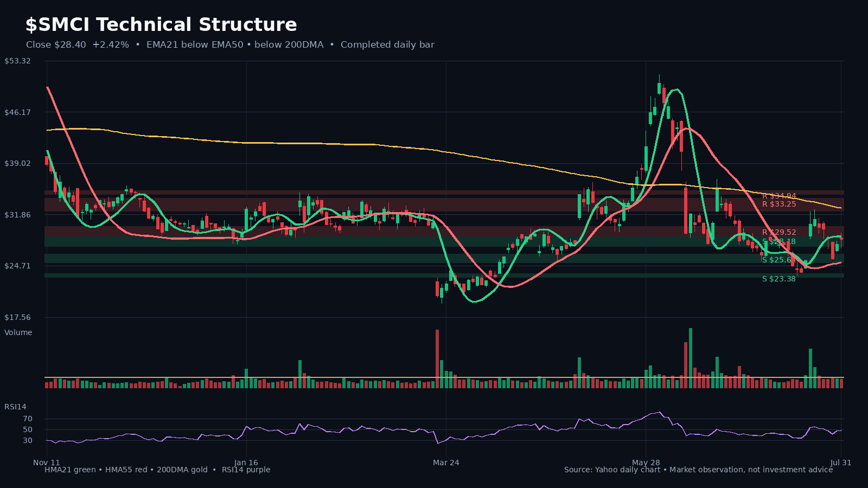
Task: Select the "Jul 31" date label
Action: pos(841,463)
